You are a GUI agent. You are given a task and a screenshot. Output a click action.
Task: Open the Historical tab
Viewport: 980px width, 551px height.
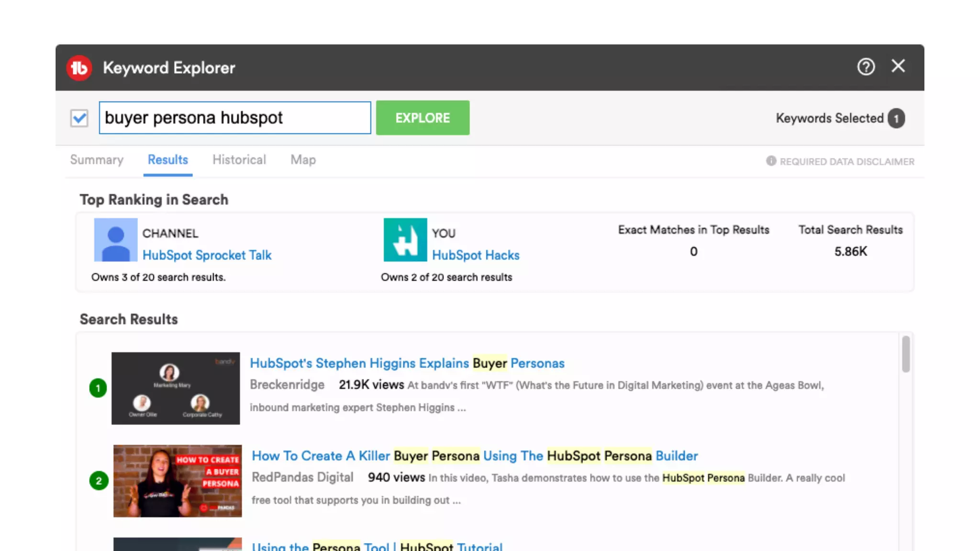pos(239,160)
